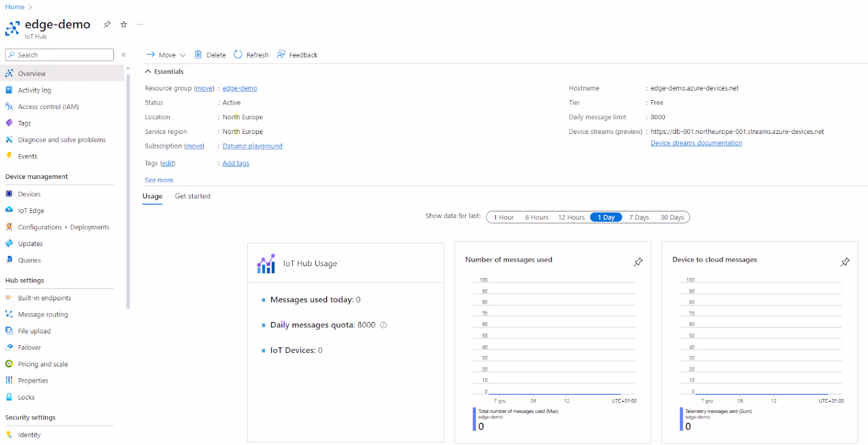868x445 pixels.
Task: Mark edge-demo as favorite with the star
Action: tap(124, 24)
